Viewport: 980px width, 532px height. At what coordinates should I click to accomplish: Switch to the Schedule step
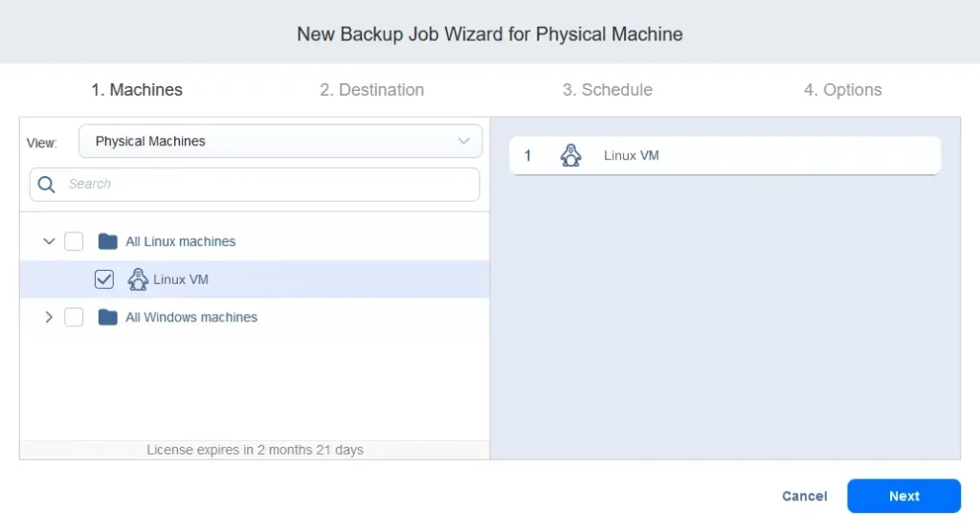(607, 90)
